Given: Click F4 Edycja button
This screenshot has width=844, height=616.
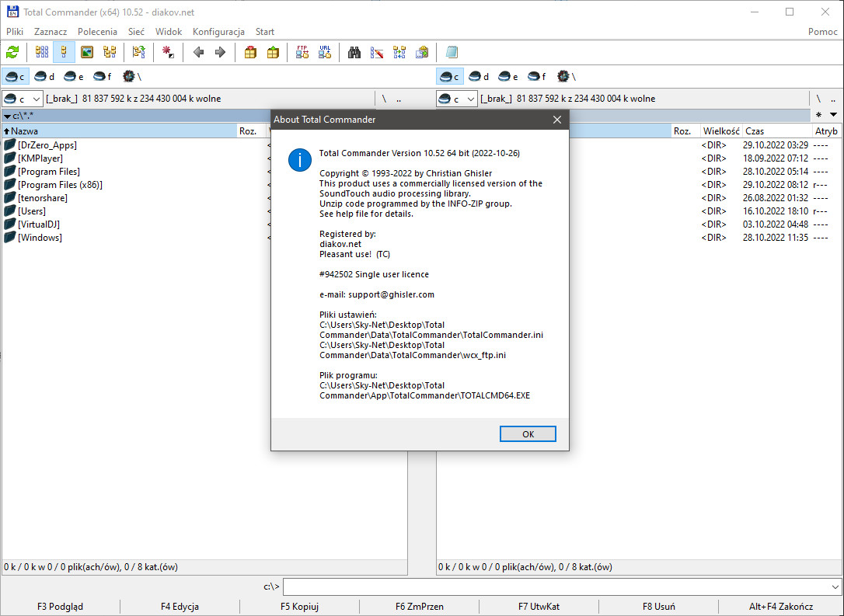Looking at the screenshot, I should (180, 607).
